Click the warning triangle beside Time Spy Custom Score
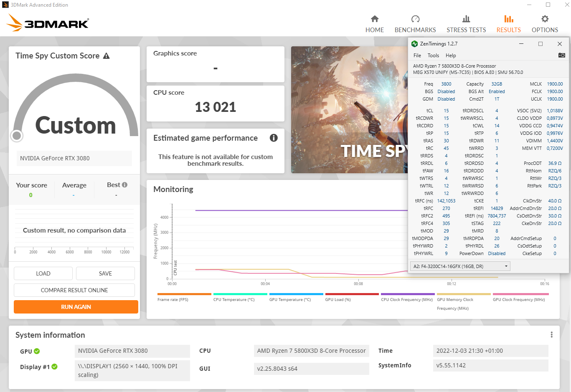This screenshot has width=571, height=392. tap(107, 56)
